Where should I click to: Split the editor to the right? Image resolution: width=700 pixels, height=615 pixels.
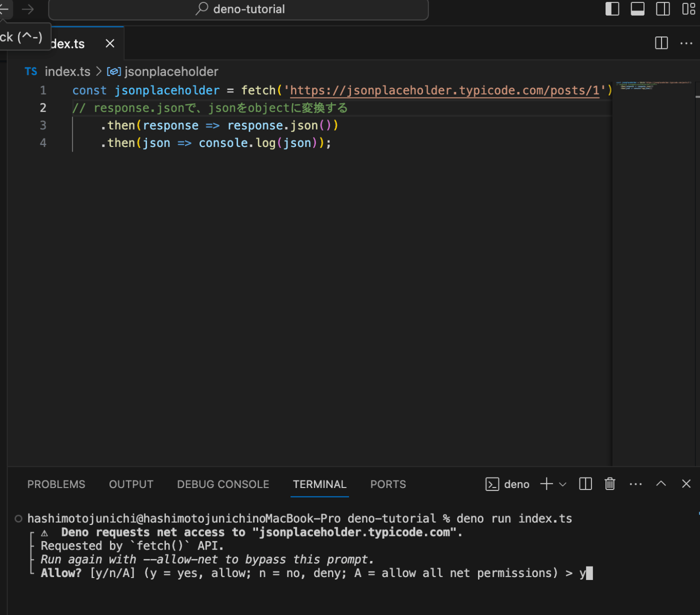661,43
